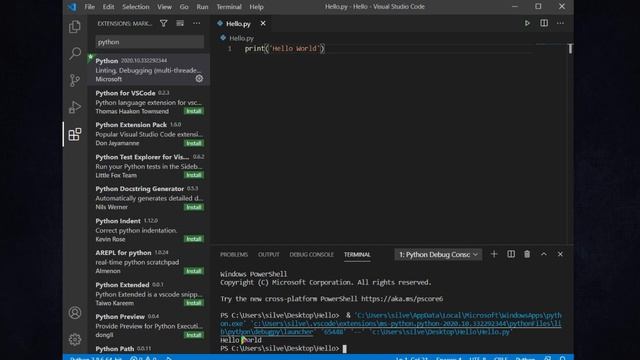
Task: Install Python Extended extension
Action: 194,303
